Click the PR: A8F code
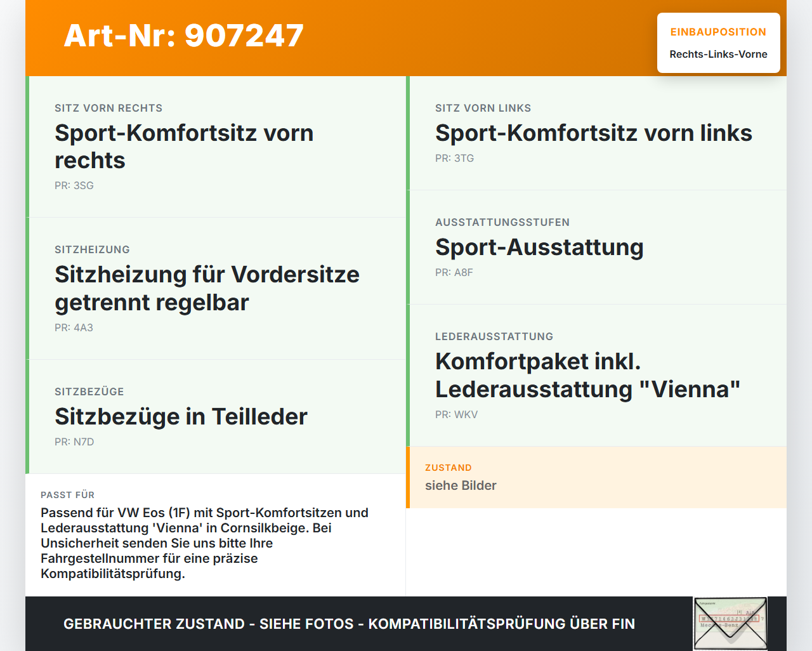 point(454,273)
